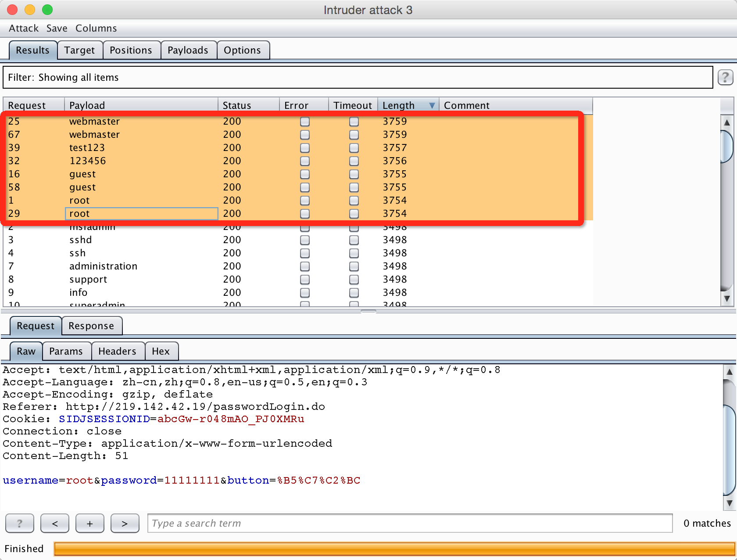Open the Response tab
Viewport: 737px width, 560px height.
[x=91, y=326]
